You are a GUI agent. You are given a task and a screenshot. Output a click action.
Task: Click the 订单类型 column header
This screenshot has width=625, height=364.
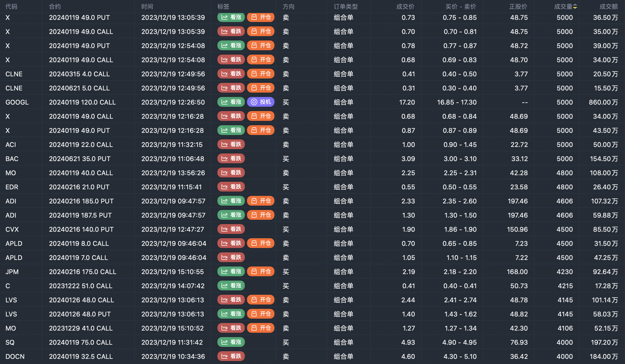346,7
